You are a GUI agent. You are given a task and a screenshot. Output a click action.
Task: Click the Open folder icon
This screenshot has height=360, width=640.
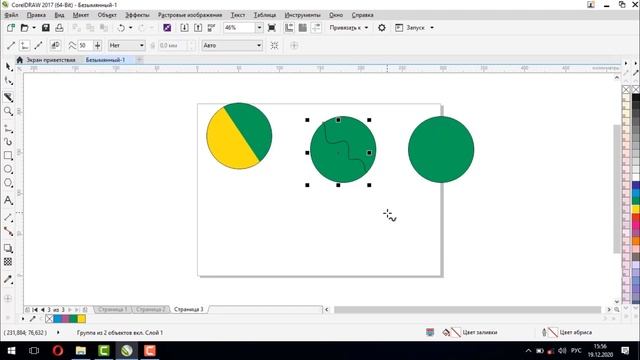(x=24, y=28)
